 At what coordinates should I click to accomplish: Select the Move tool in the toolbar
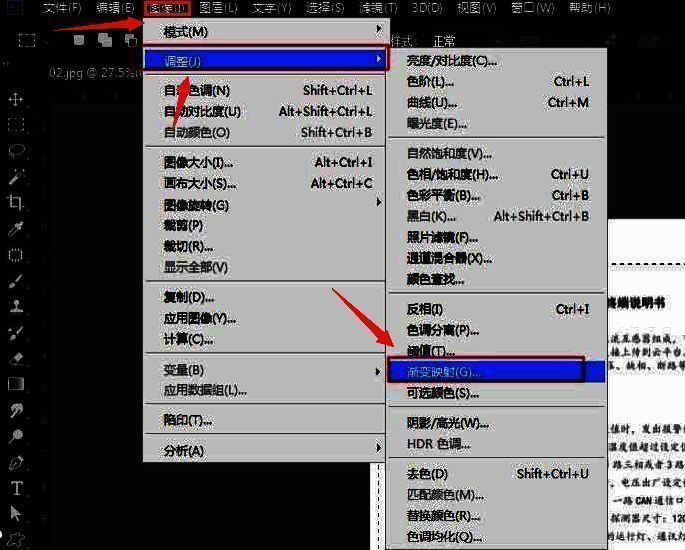pos(16,99)
